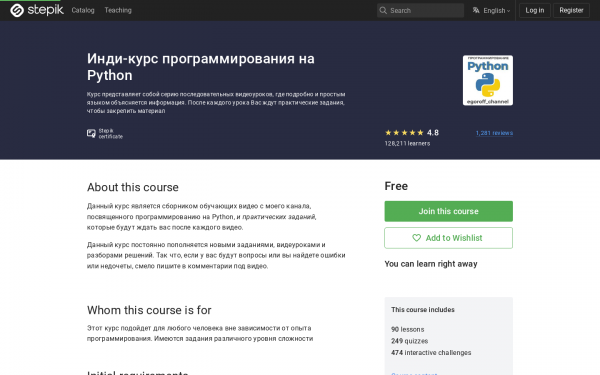Viewport: 600px width, 375px height.
Task: Click the '90 lessons' entry
Action: [408, 329]
